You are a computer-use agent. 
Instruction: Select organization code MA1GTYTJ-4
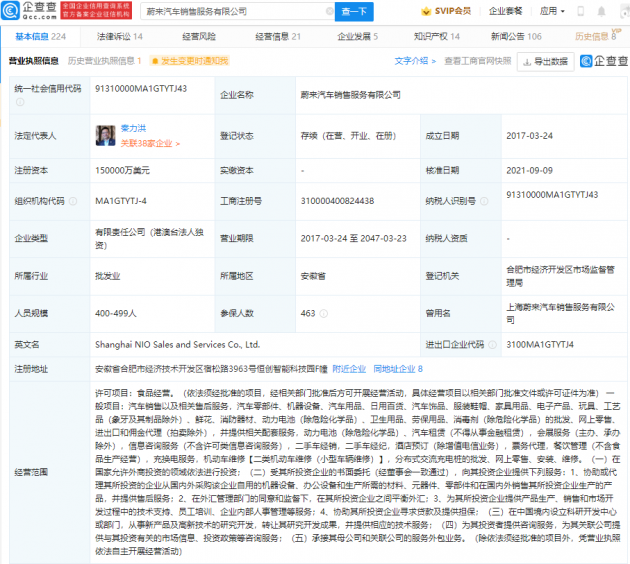coord(121,201)
